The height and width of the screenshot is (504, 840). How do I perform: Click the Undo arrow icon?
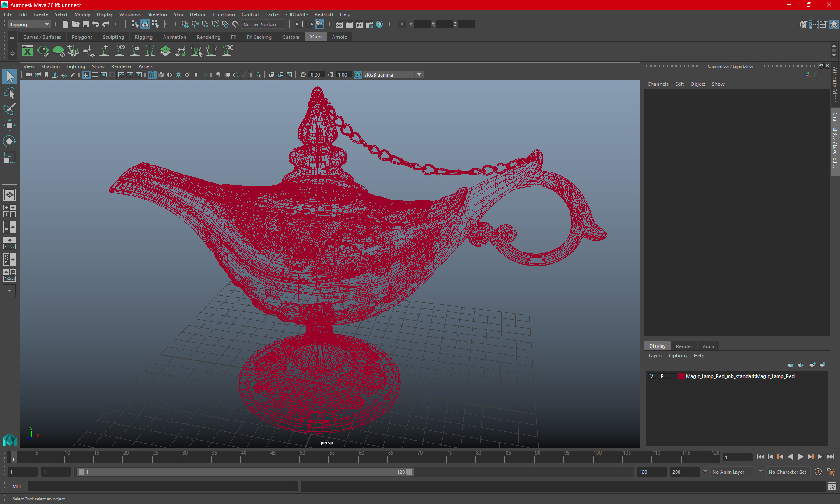pyautogui.click(x=96, y=24)
